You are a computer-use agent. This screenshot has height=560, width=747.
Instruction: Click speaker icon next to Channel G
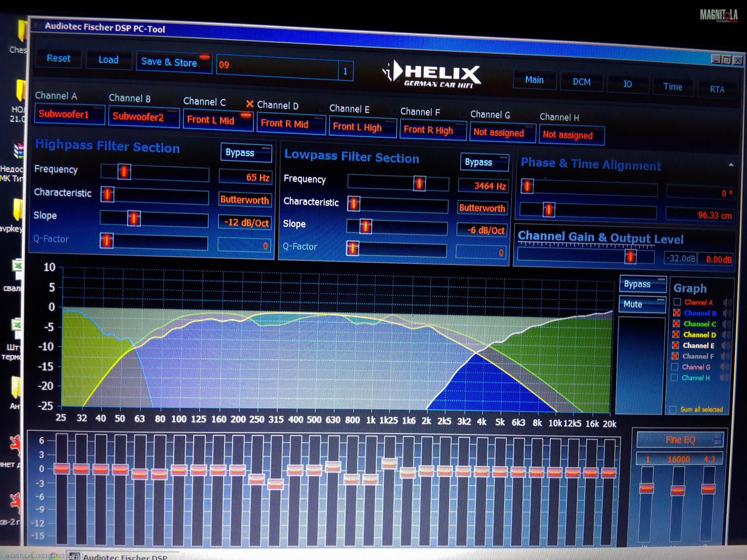[x=725, y=367]
